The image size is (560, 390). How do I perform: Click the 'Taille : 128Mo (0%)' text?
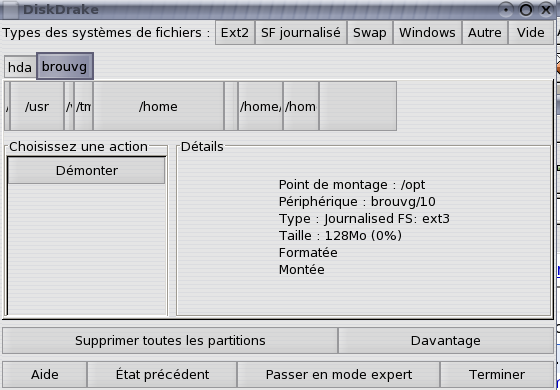[340, 236]
